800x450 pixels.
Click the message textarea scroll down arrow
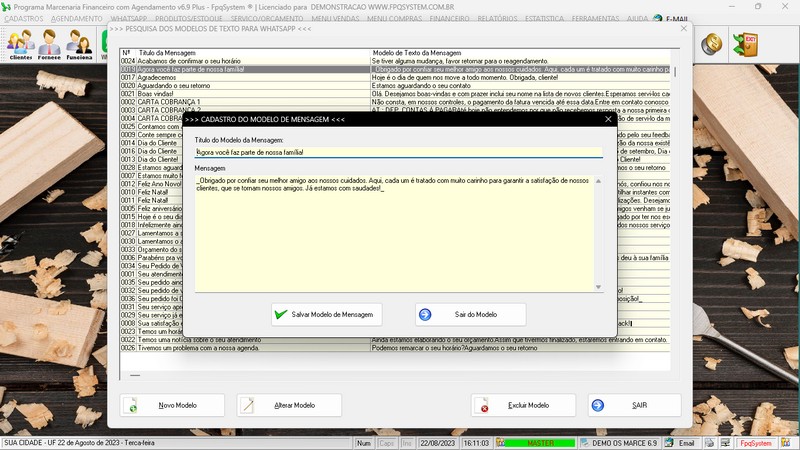598,287
